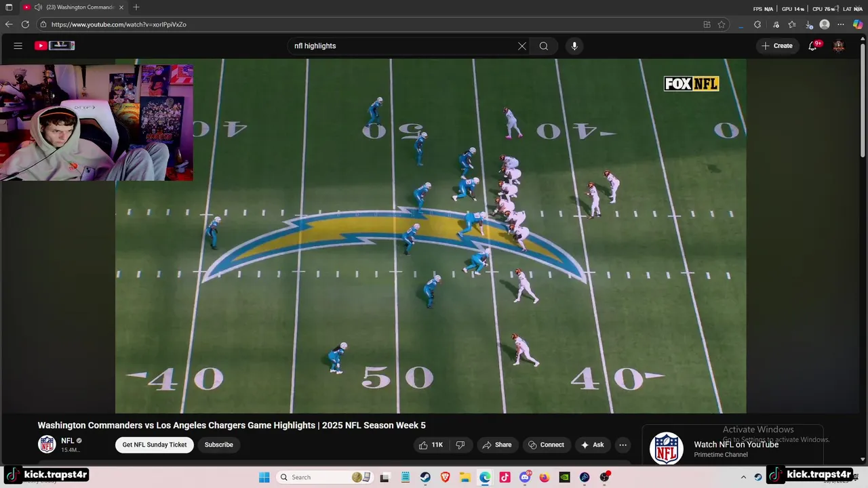Run the search with the magnifier button
This screenshot has height=488, width=868.
click(x=544, y=46)
